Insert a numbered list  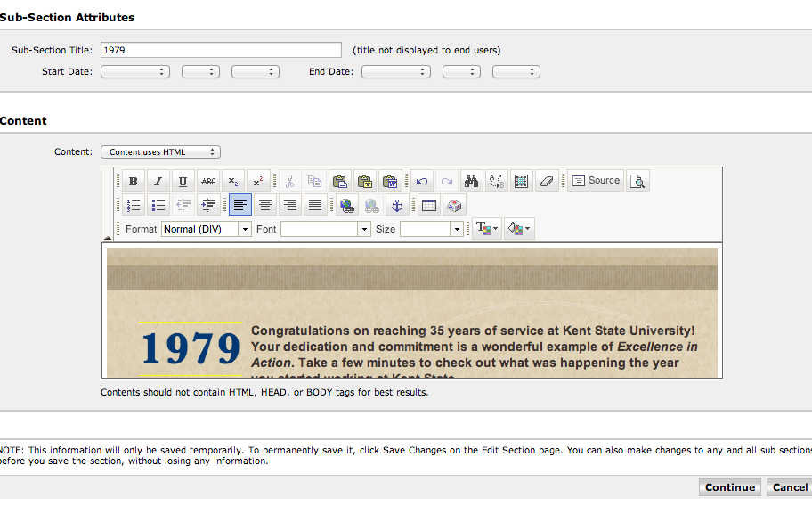coord(133,206)
